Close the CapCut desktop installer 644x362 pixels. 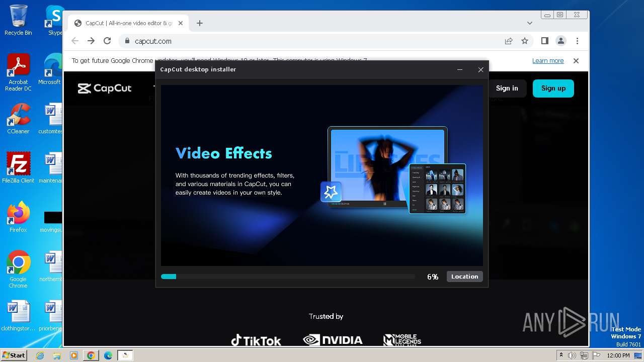[x=480, y=70]
